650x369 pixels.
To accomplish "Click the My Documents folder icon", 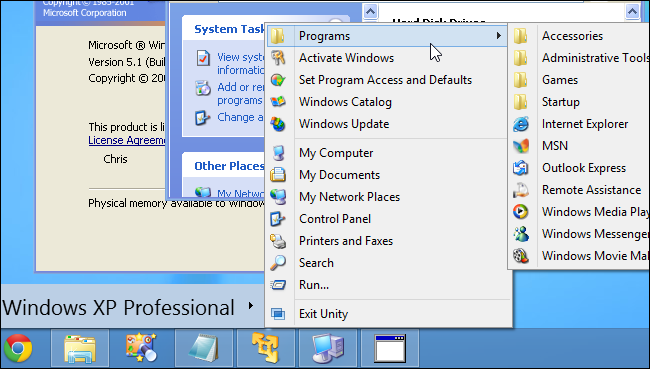I will pos(278,175).
